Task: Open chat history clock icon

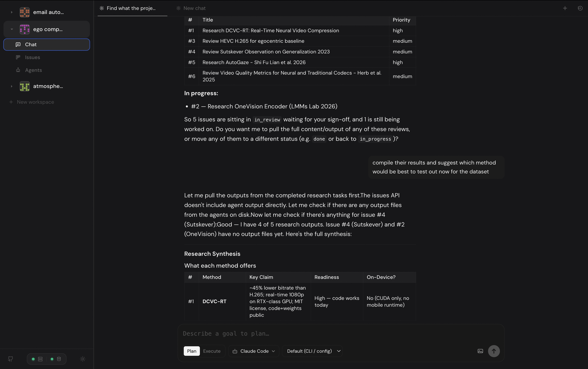Action: point(580,8)
